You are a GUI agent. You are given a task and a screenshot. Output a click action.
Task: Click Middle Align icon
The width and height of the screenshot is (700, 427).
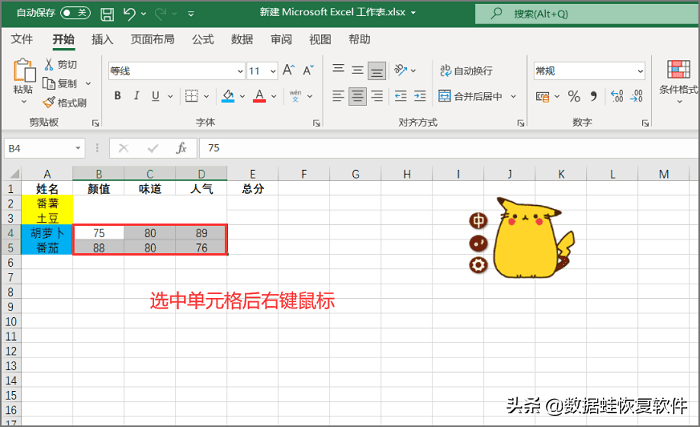(357, 70)
